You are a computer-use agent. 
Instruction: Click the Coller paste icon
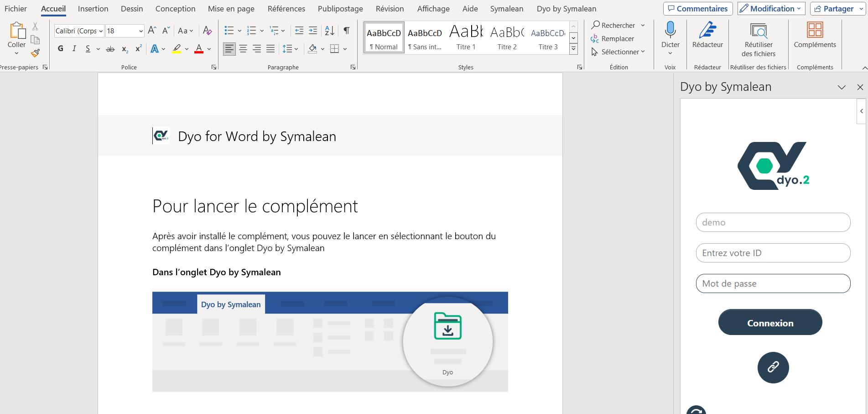click(17, 31)
